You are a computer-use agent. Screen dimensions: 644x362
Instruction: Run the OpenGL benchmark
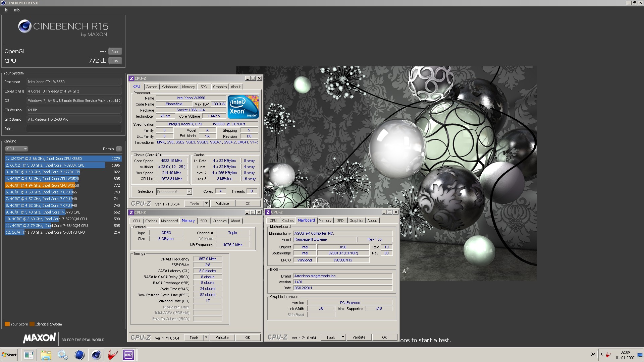(x=115, y=52)
